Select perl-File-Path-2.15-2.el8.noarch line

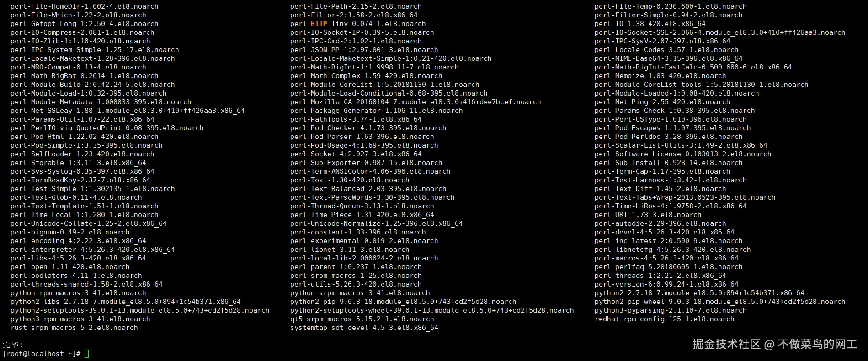[x=356, y=6]
